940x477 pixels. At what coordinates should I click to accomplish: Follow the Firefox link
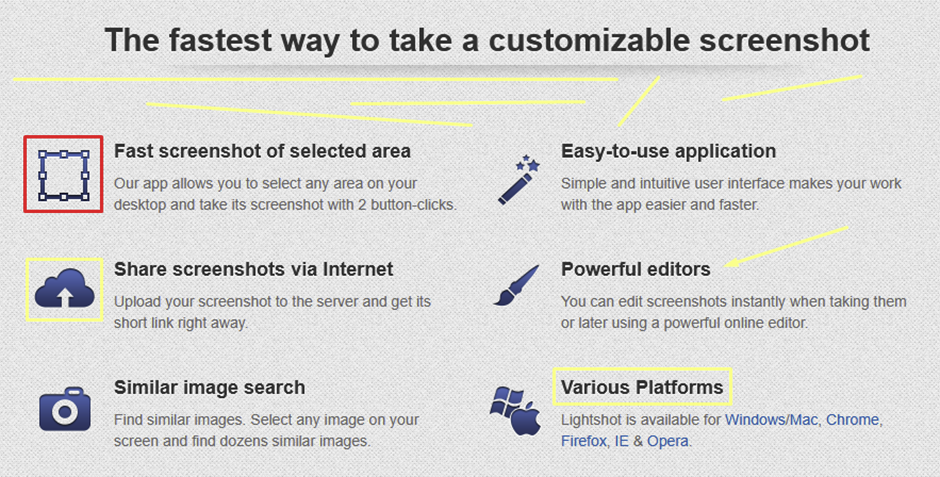(x=584, y=440)
